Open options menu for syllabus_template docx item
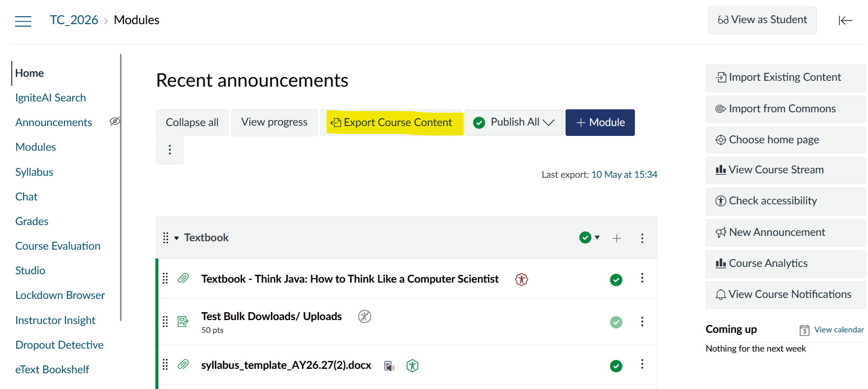Screen dimensions: 868x389 click(x=642, y=364)
